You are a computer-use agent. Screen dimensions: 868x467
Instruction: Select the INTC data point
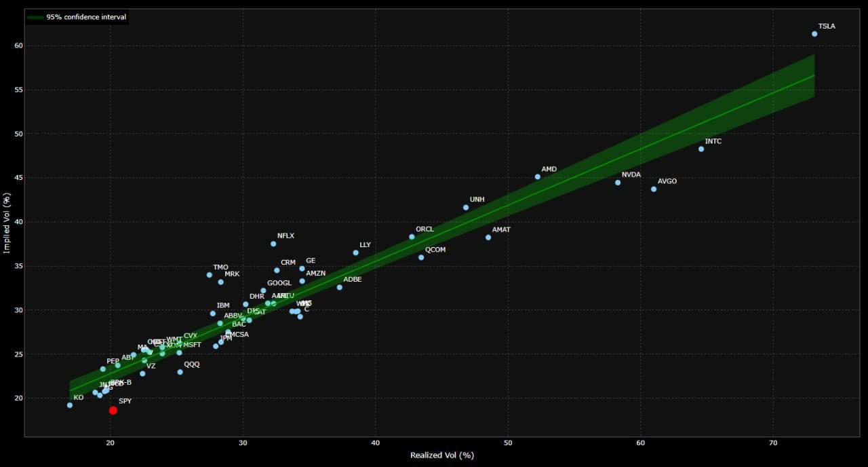point(701,149)
